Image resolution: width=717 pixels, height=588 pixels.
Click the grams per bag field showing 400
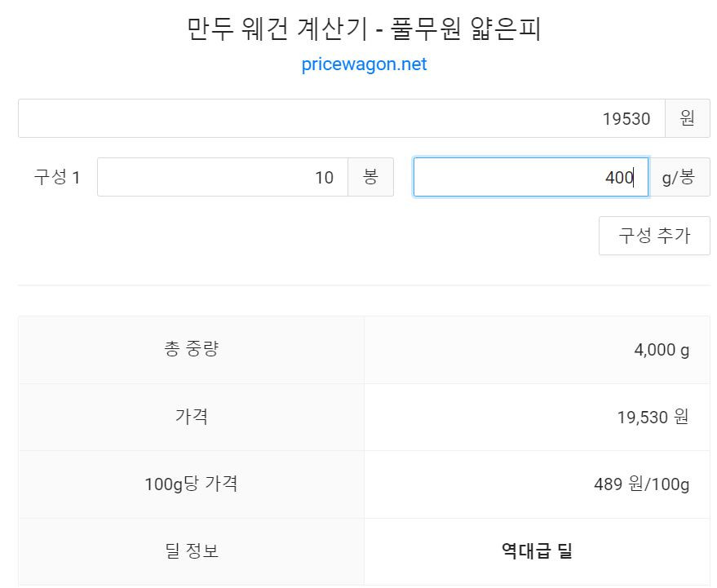click(531, 177)
